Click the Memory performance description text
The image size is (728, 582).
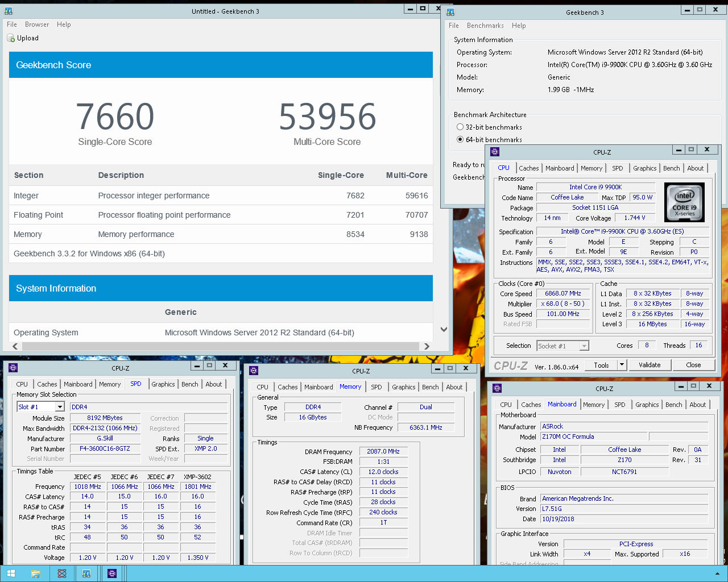pos(136,234)
